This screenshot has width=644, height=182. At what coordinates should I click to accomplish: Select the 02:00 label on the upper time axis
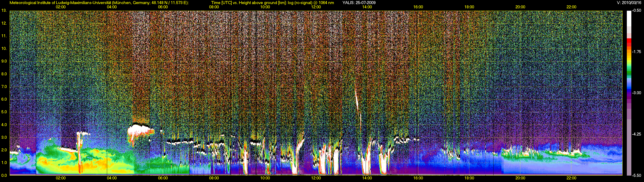coord(61,7)
